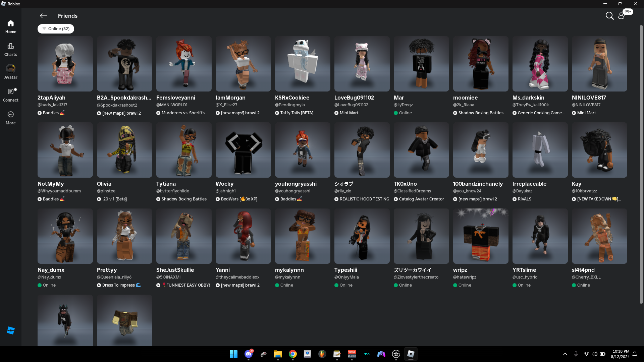Click the back arrow beside Friends

(x=44, y=16)
